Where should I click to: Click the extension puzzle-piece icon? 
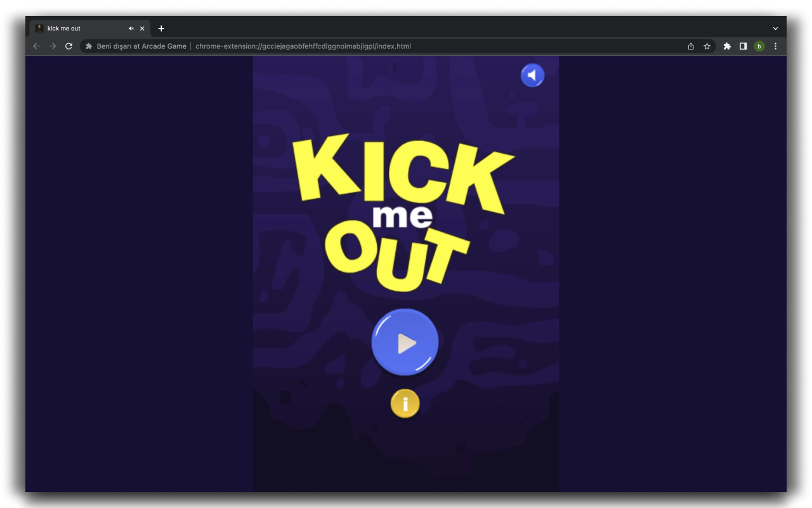pos(726,46)
